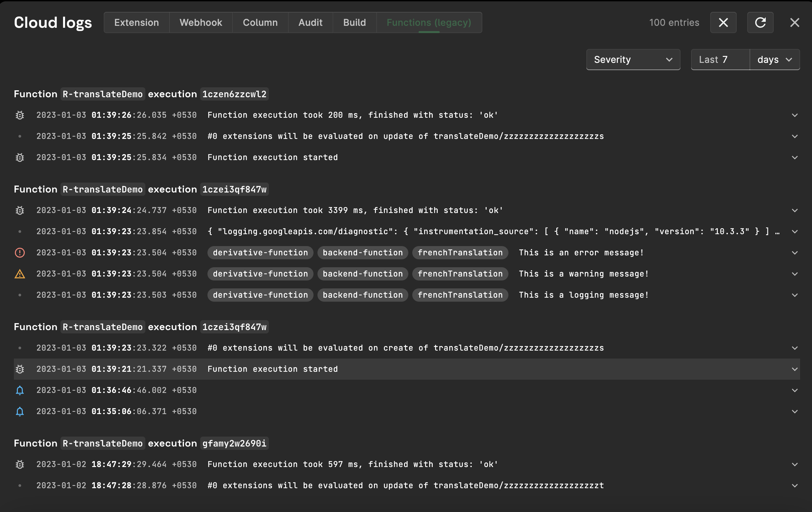Click the bell icon at 01:35:06

pyautogui.click(x=20, y=411)
